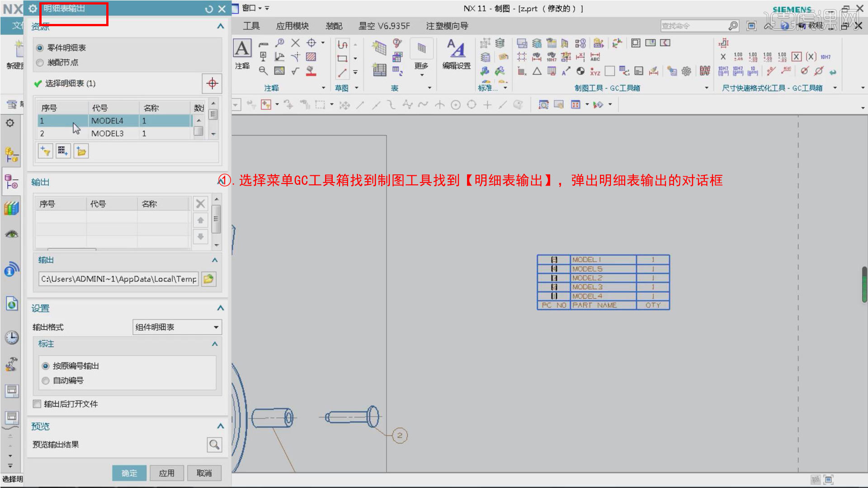Click the 查找命令 search box
This screenshot has height=488, width=868.
[699, 26]
